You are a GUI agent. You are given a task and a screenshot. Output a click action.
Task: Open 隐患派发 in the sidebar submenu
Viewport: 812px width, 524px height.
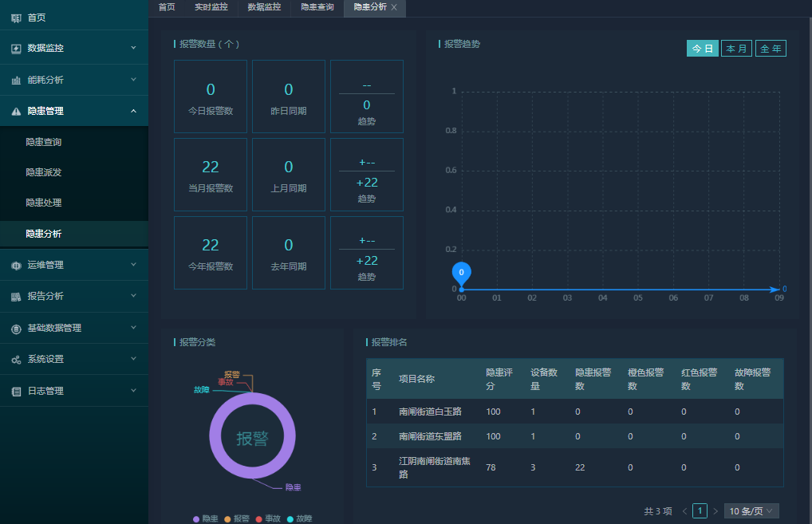point(44,172)
